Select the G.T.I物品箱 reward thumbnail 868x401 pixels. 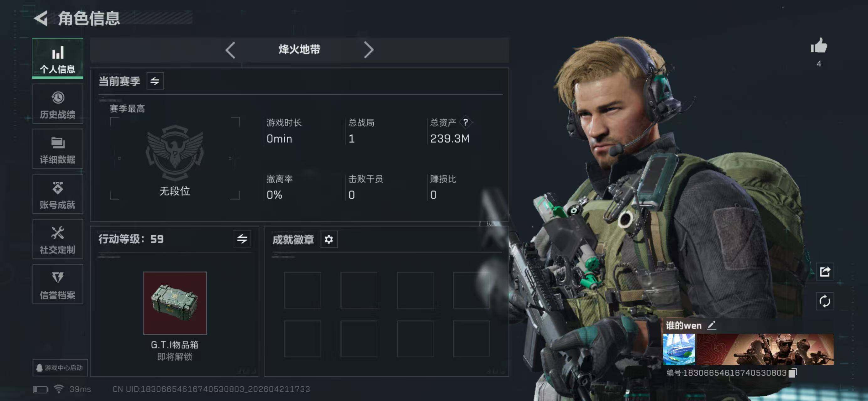point(175,303)
